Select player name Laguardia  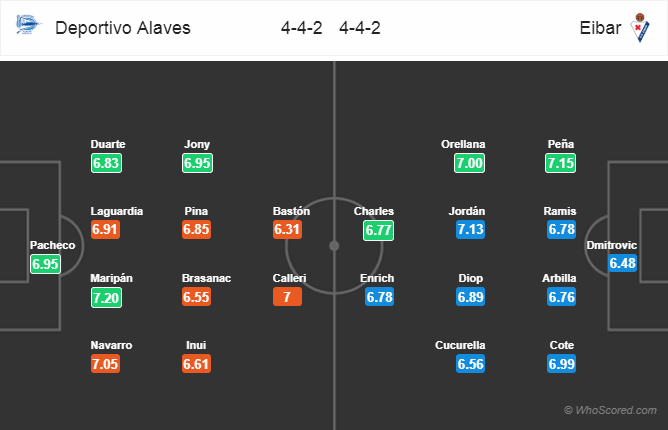116,211
